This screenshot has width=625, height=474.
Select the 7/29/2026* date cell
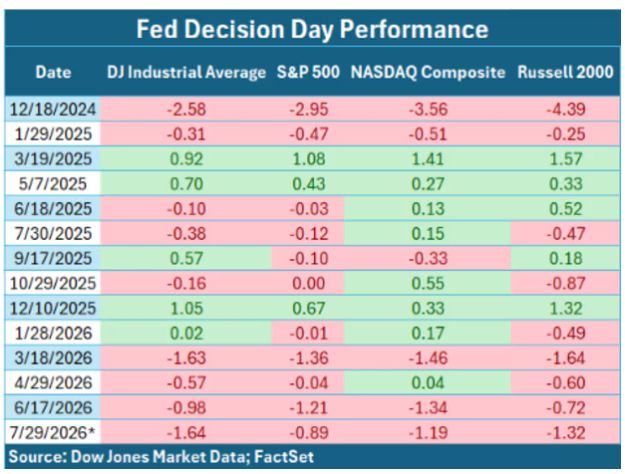click(54, 433)
